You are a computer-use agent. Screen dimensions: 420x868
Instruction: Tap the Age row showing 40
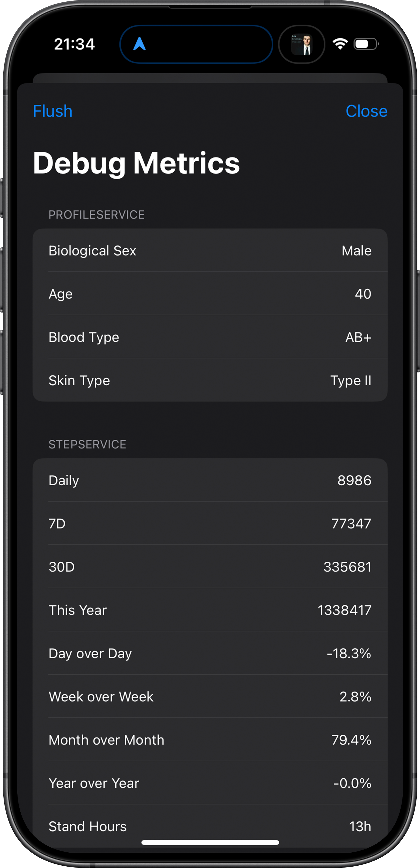click(x=210, y=294)
